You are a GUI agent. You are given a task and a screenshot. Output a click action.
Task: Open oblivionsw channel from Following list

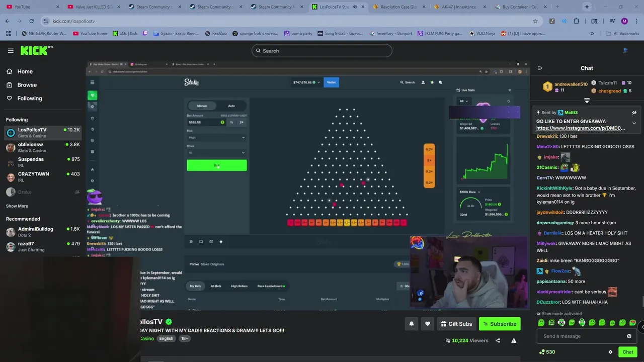coord(43,147)
